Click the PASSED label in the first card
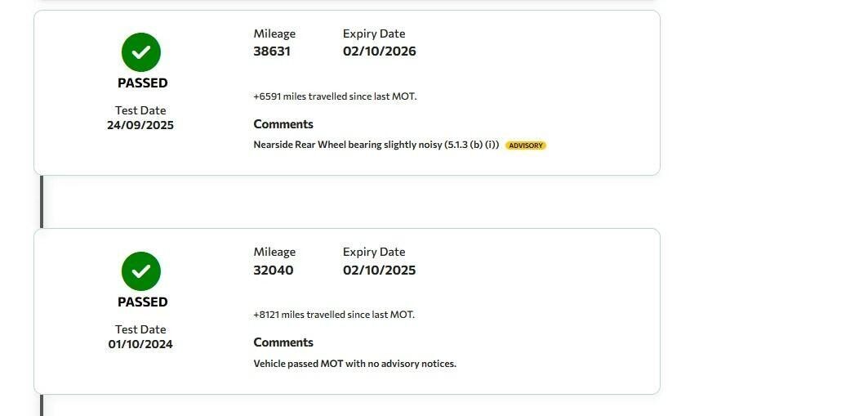The image size is (868, 416). [142, 83]
